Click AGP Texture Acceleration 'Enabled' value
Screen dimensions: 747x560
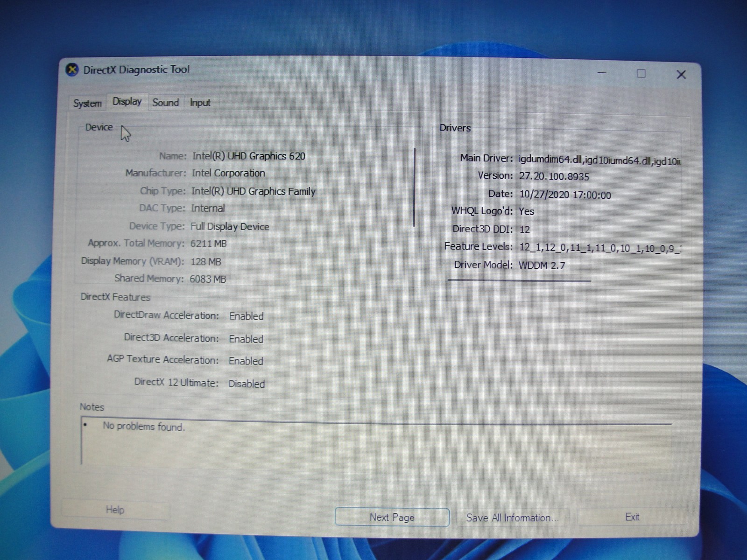coord(246,361)
